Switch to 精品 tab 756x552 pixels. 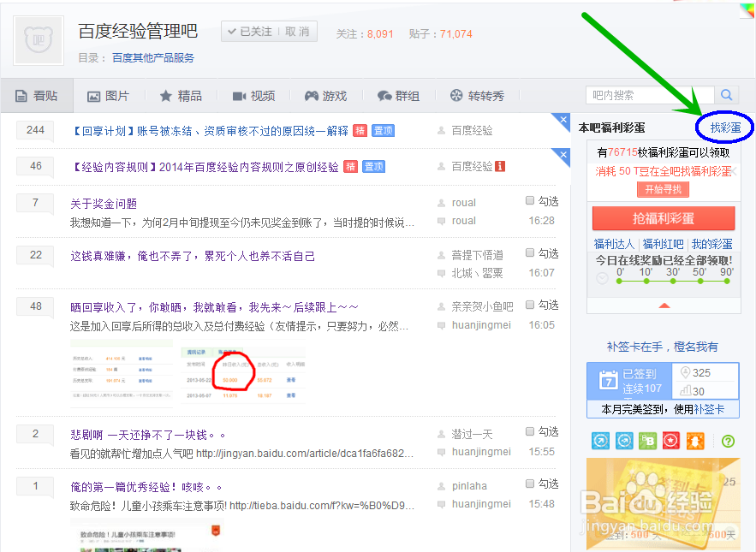click(x=181, y=96)
